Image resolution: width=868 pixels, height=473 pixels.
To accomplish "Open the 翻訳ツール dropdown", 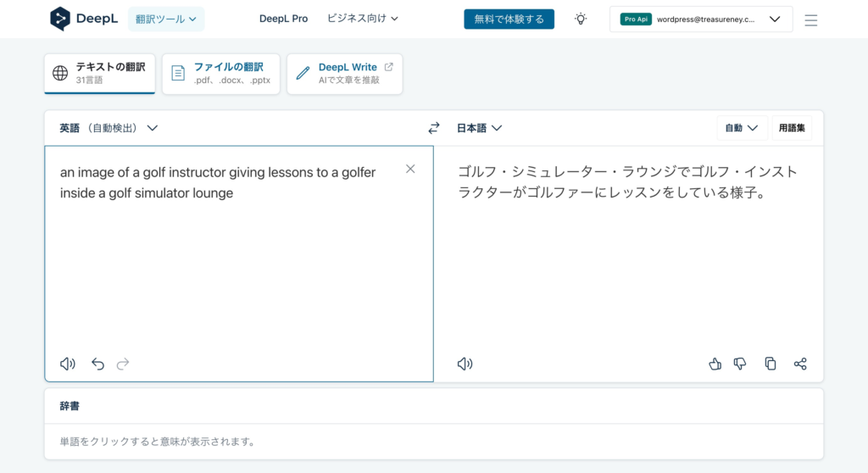I will tap(166, 19).
